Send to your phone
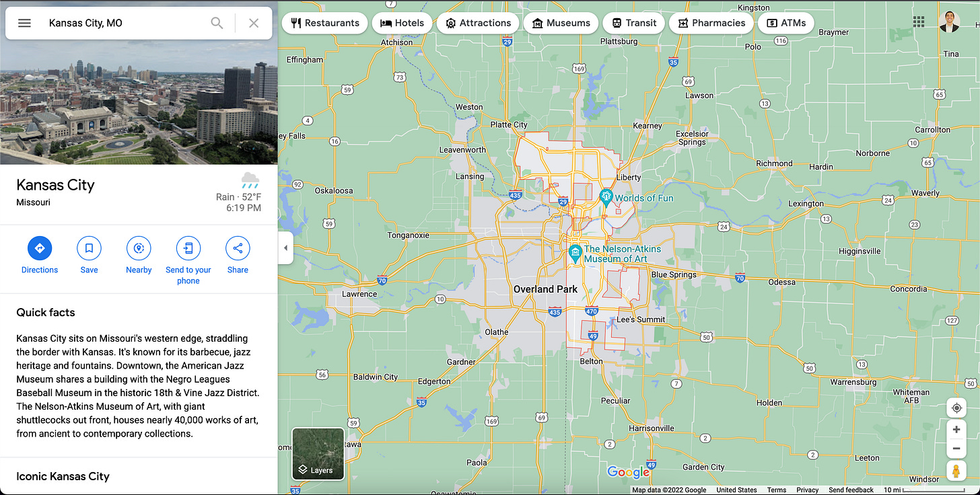980x495 pixels. point(188,260)
